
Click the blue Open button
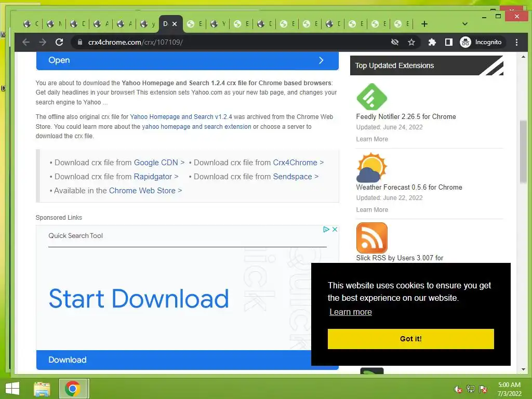tap(187, 60)
